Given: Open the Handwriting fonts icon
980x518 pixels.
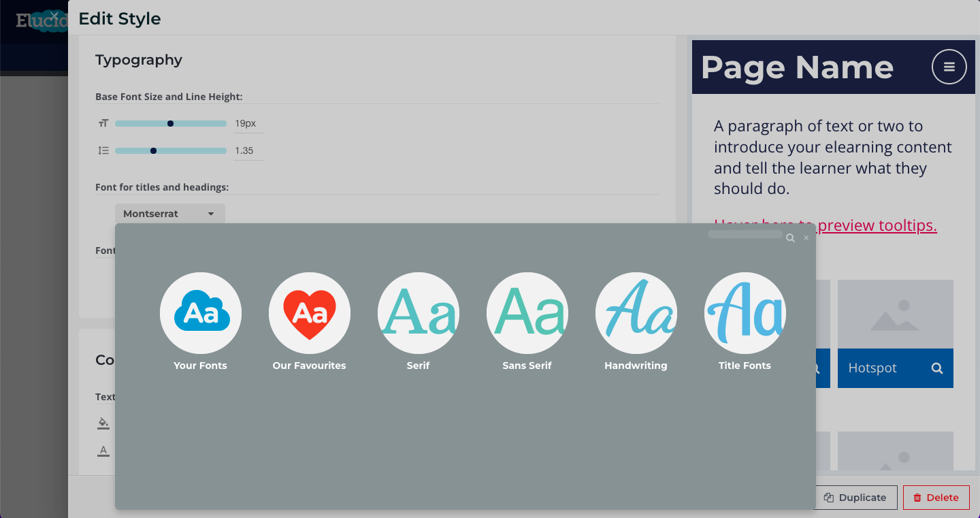Looking at the screenshot, I should pyautogui.click(x=636, y=313).
